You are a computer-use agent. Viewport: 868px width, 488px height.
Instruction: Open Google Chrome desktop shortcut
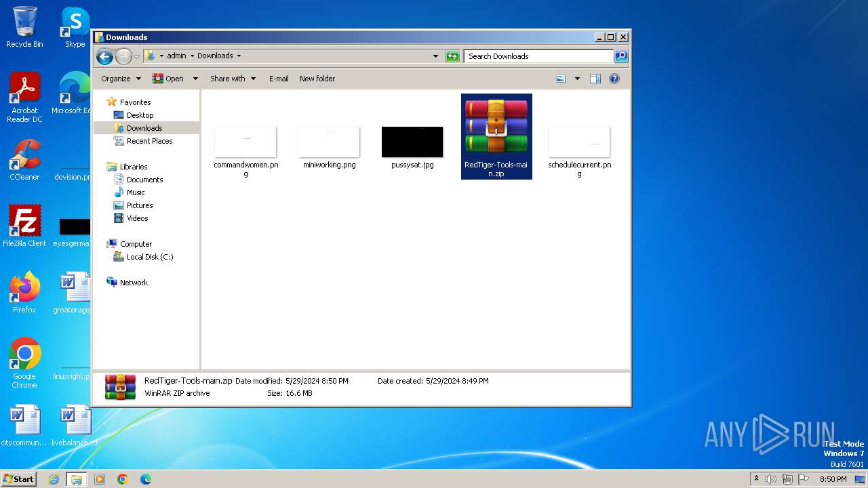[x=24, y=363]
